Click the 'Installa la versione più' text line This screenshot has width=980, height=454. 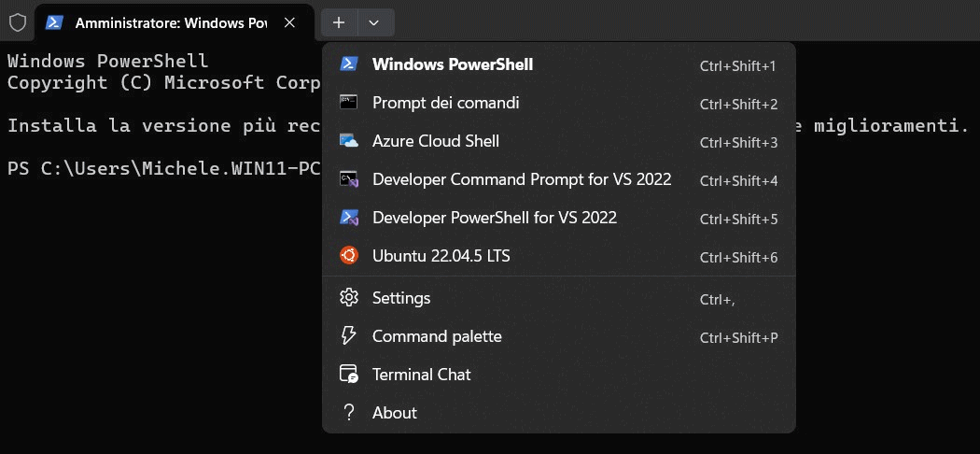coord(164,126)
